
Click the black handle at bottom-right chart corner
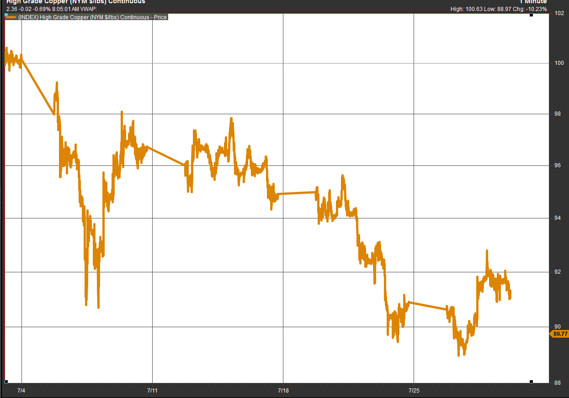point(531,382)
